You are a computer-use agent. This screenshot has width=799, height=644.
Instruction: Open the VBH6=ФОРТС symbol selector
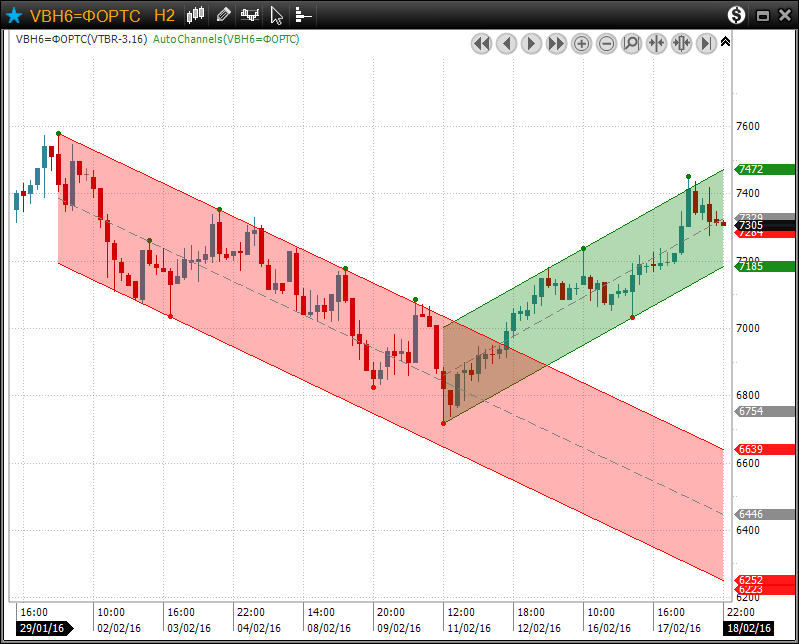84,15
